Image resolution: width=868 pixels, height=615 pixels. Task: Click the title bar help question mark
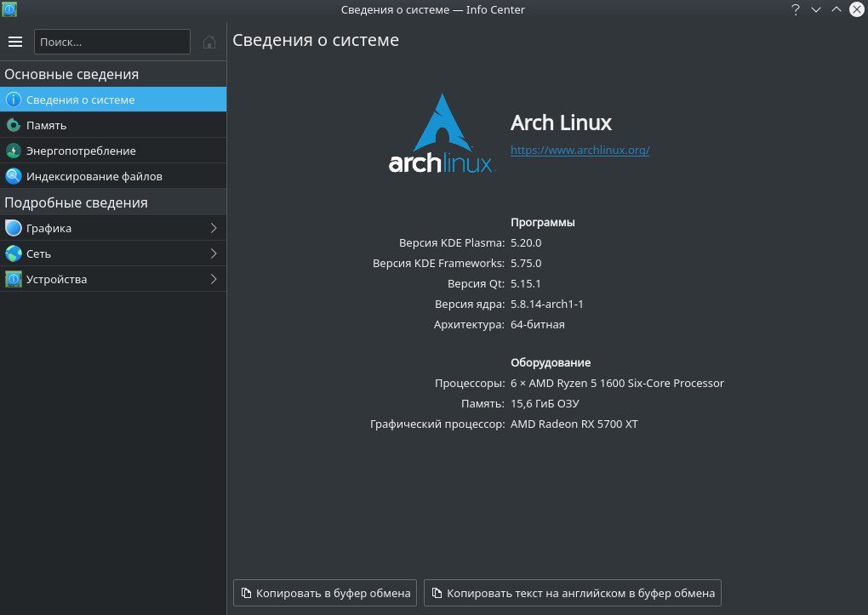click(796, 9)
